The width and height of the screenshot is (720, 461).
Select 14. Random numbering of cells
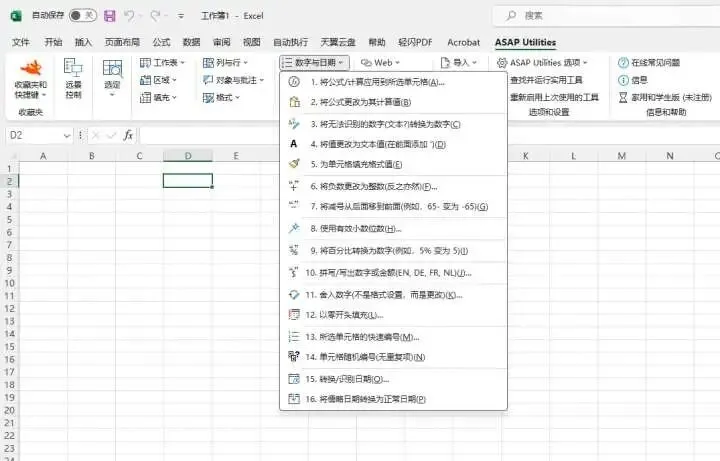(393, 357)
